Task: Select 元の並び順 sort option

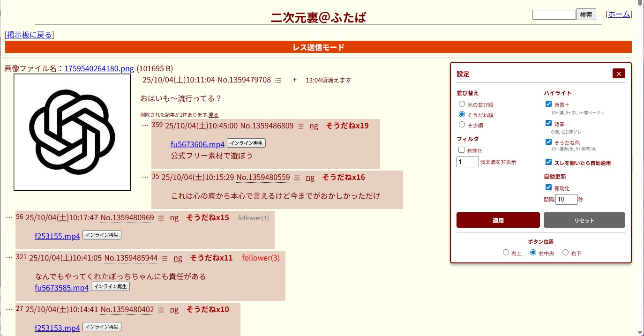Action: 462,104
